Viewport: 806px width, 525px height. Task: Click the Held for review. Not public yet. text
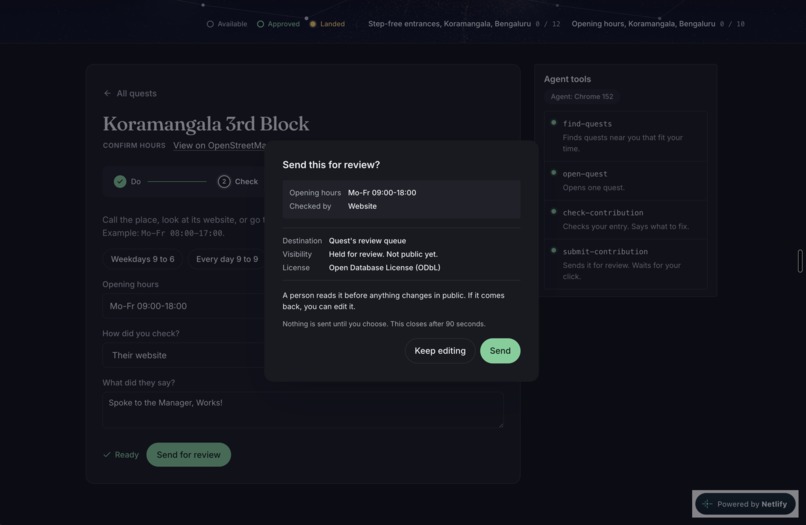tap(383, 254)
